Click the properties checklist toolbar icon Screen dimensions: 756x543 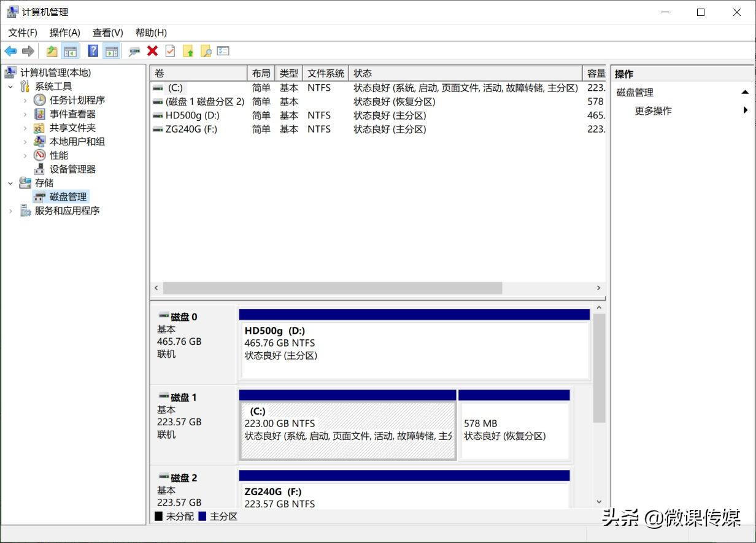[169, 51]
